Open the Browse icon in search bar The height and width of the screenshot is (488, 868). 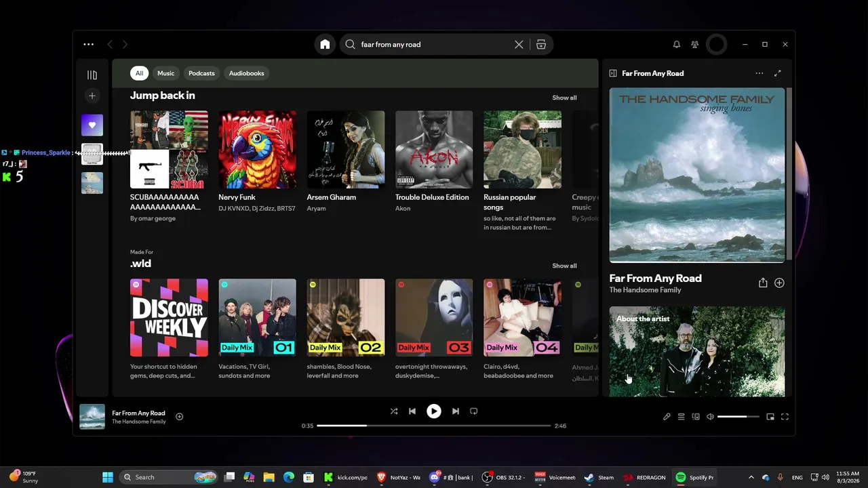point(541,44)
